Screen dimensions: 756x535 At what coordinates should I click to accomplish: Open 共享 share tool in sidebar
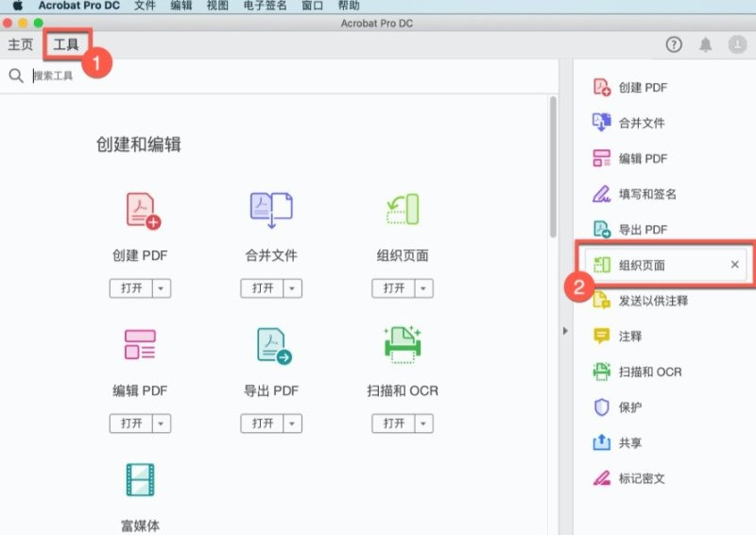(617, 442)
